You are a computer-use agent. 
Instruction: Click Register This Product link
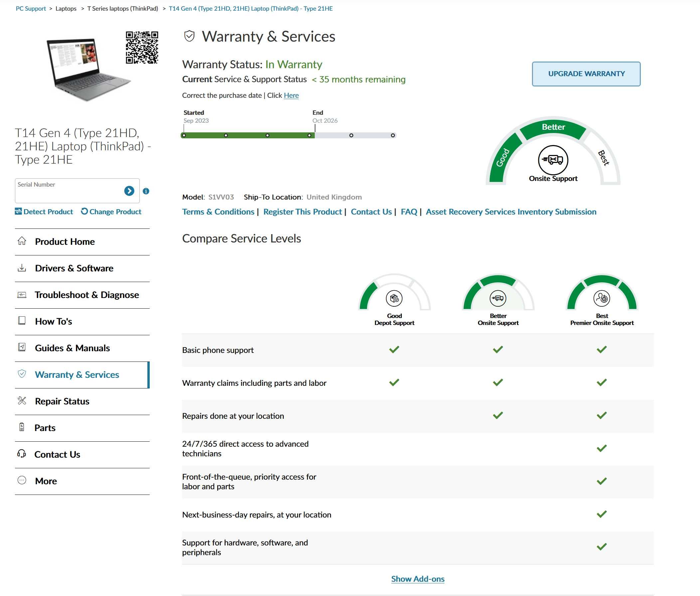(x=302, y=212)
